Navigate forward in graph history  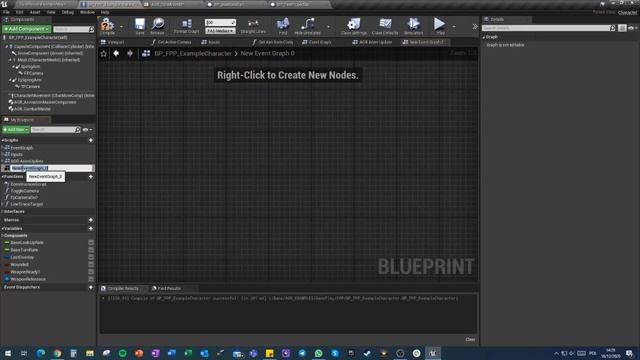[130, 53]
